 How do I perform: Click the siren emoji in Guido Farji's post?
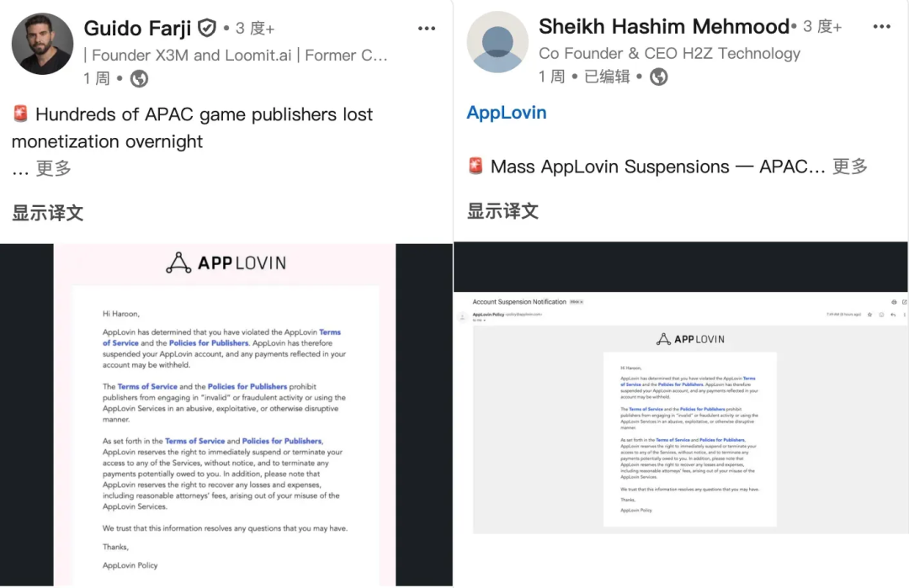coord(20,114)
